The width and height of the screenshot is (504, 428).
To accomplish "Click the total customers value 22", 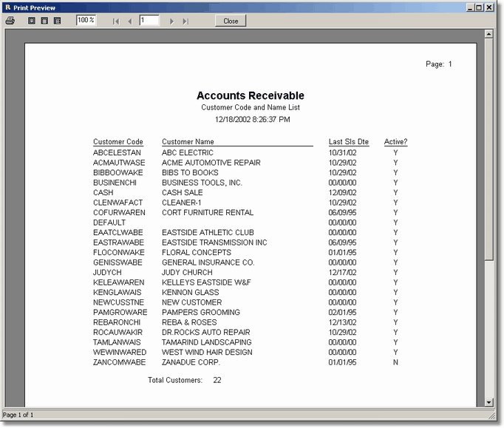I will click(x=217, y=380).
